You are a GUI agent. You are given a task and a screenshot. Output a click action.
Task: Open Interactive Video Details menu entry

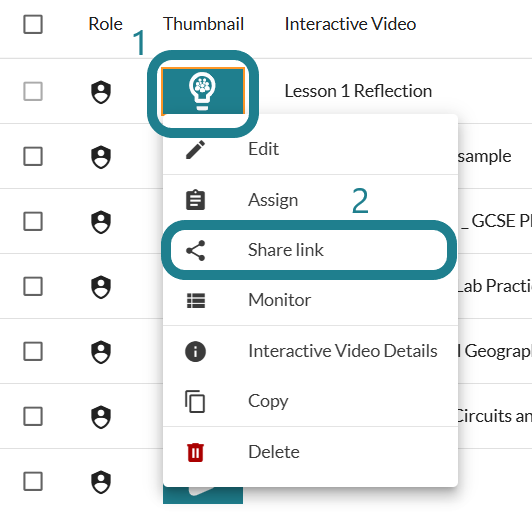(x=310, y=351)
